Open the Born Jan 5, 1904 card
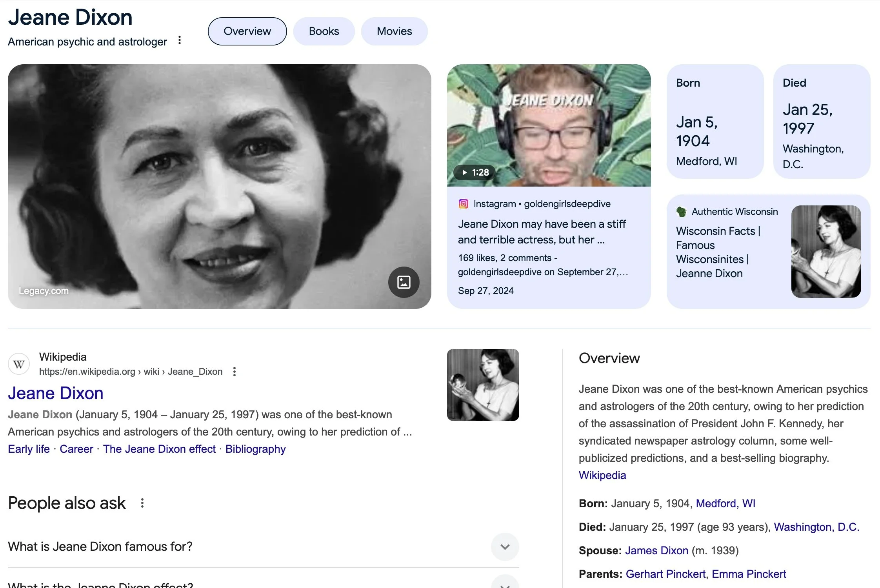 pyautogui.click(x=715, y=122)
